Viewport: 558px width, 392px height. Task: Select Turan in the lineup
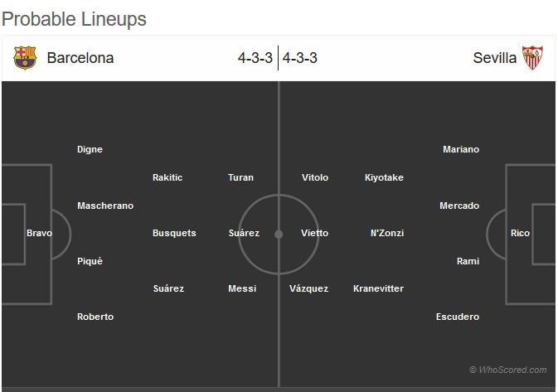point(240,177)
